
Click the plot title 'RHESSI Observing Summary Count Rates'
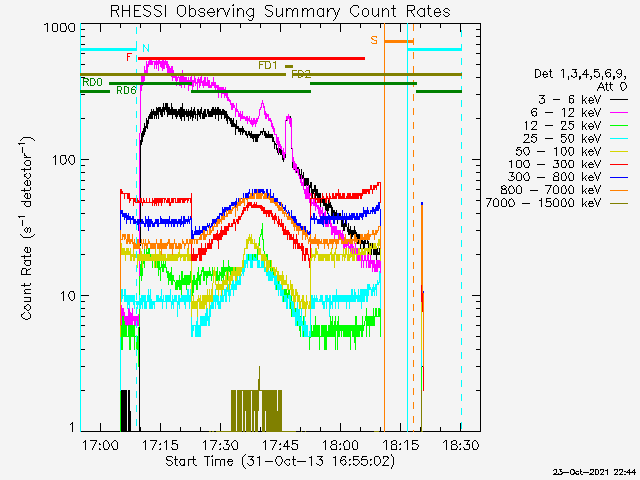(280, 11)
